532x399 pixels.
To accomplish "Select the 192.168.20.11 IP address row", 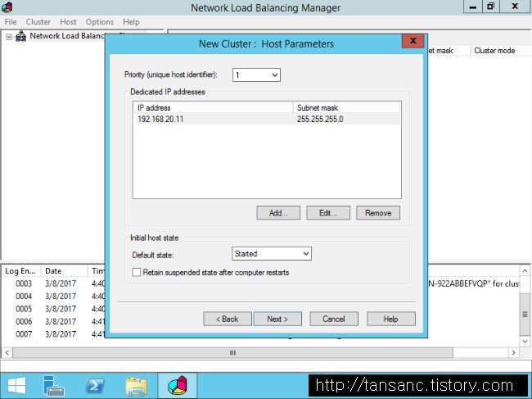I will (x=267, y=119).
